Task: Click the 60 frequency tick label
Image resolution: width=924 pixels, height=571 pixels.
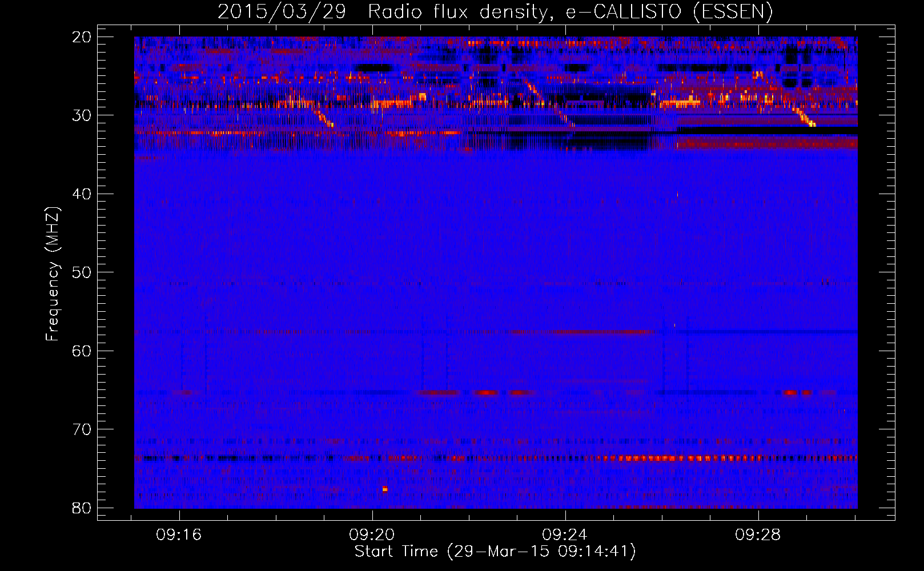Action: [x=82, y=351]
